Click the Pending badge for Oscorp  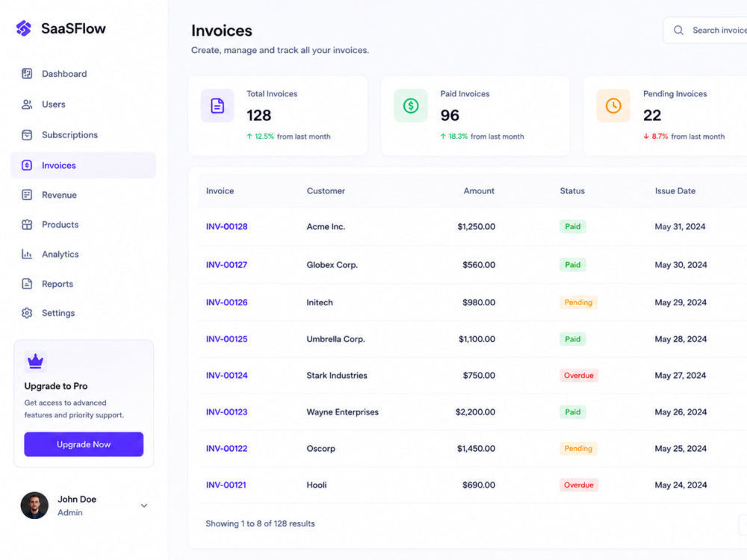point(578,449)
